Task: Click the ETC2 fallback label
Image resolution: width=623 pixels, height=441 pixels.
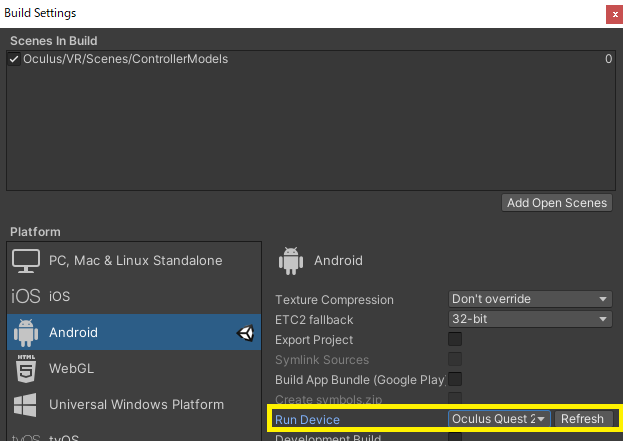Action: pyautogui.click(x=314, y=319)
